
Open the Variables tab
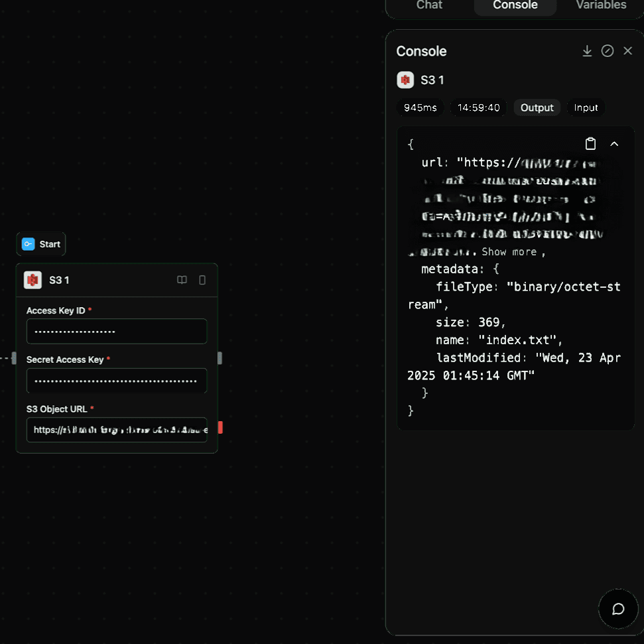click(x=600, y=5)
